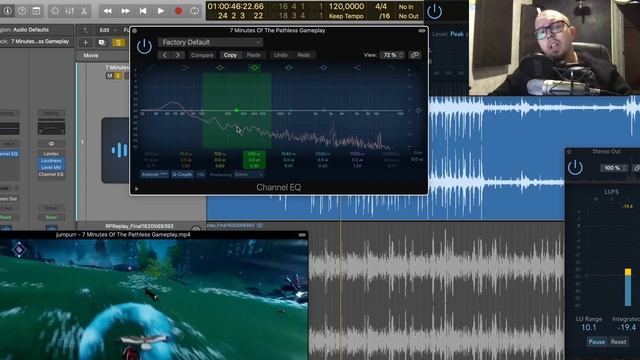This screenshot has width=640, height=360.
Task: Select highlighted green band parameter field
Action: [x=254, y=160]
